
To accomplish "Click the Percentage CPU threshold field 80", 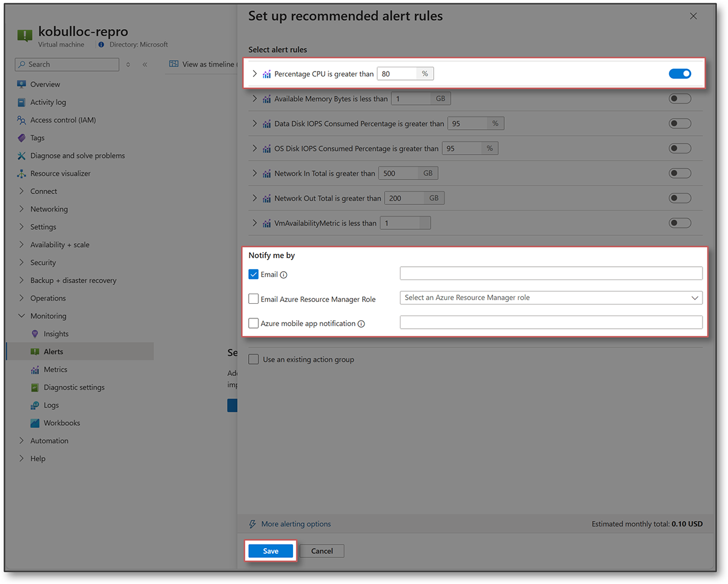I will click(397, 74).
